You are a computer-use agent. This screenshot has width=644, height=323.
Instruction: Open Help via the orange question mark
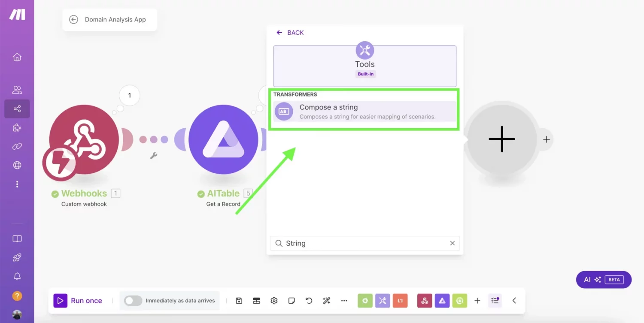tap(17, 296)
